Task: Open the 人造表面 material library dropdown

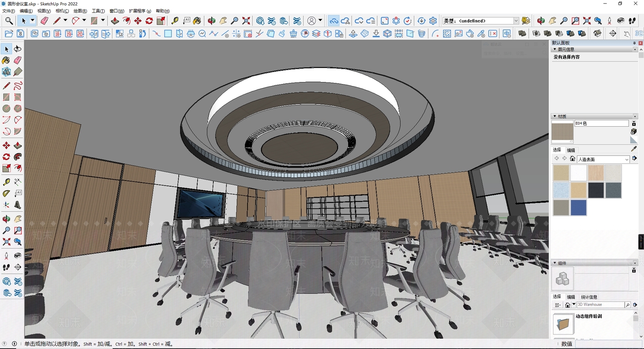Action: click(x=603, y=159)
